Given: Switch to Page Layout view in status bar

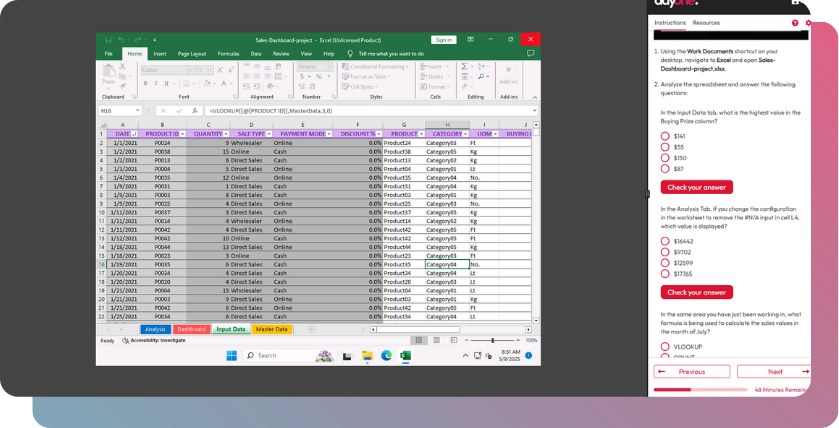Looking at the screenshot, I should 437,340.
